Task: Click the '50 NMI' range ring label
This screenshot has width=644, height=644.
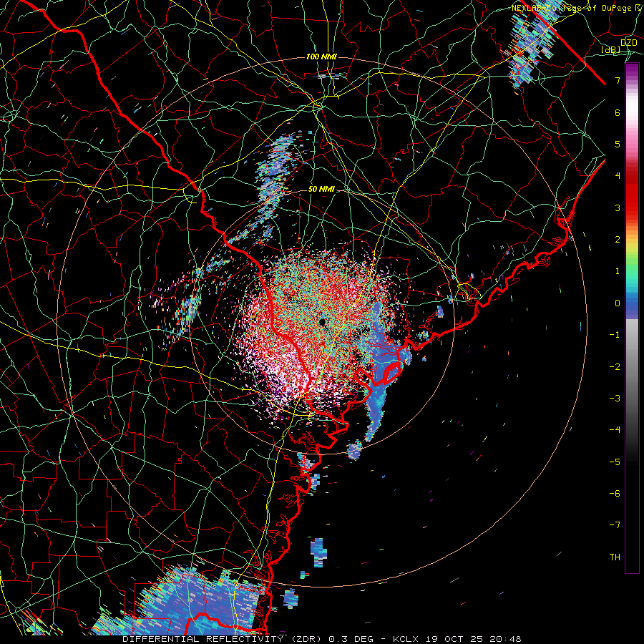Action: [x=321, y=190]
